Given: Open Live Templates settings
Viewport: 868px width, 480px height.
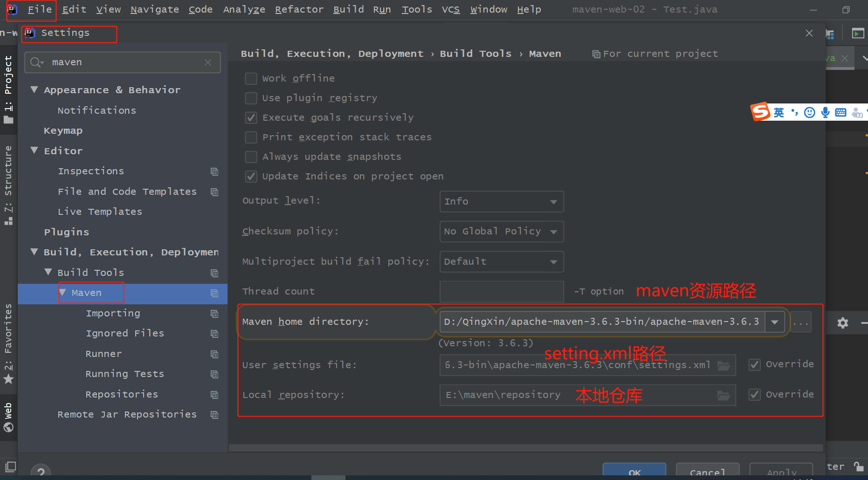Looking at the screenshot, I should (100, 212).
